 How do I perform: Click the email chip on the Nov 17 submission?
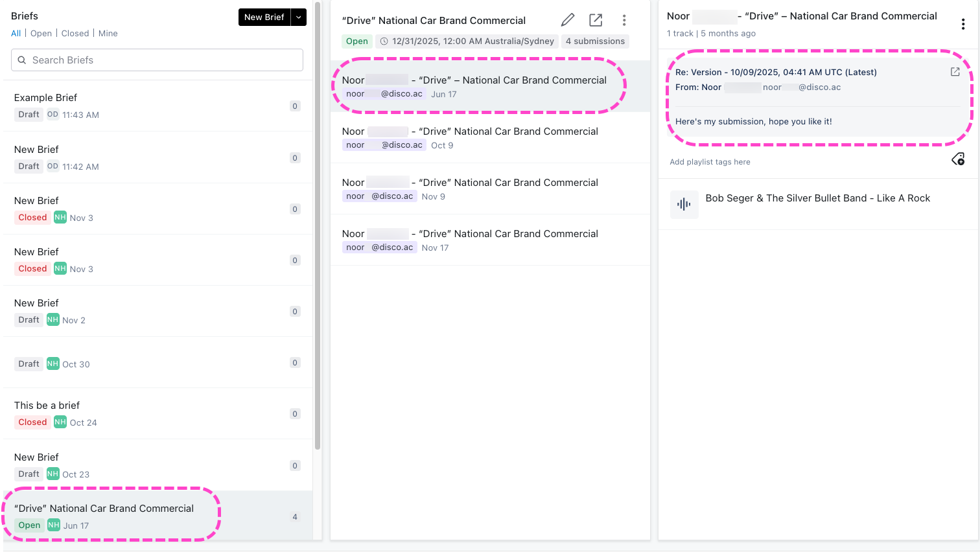tap(380, 247)
